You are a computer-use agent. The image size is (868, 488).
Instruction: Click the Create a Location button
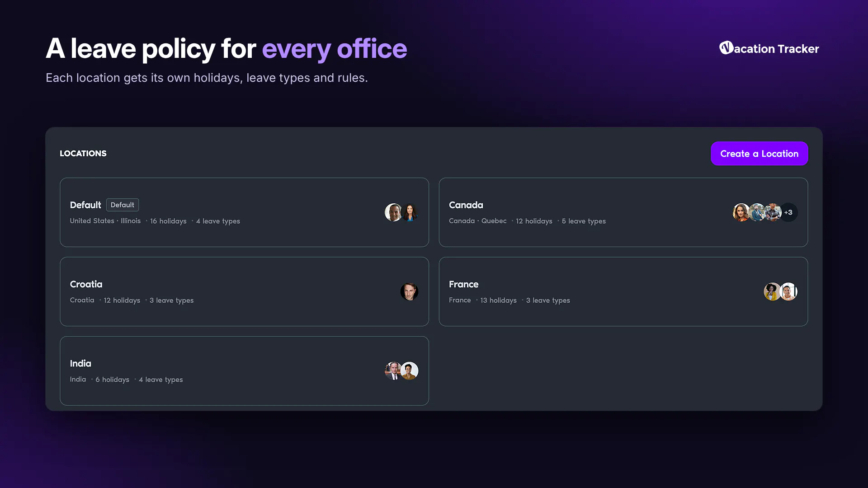tap(759, 154)
